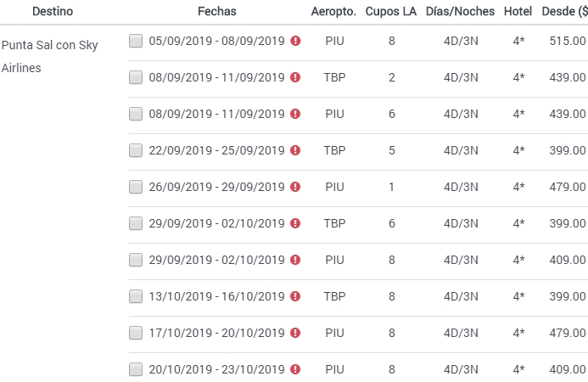Image resolution: width=588 pixels, height=382 pixels.
Task: Check the 29/09/2019 PIU row checkbox
Action: pos(136,260)
